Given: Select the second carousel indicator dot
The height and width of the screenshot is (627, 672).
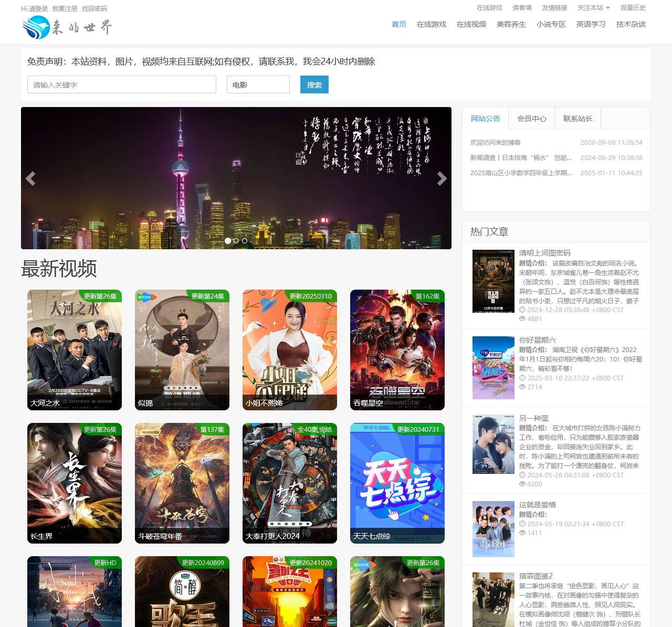Looking at the screenshot, I should pyautogui.click(x=236, y=241).
